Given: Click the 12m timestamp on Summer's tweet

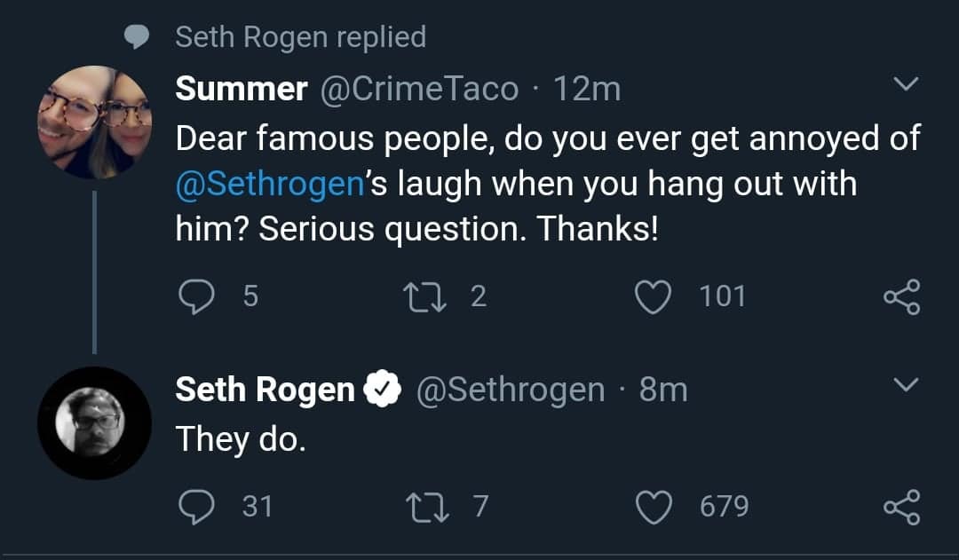Looking at the screenshot, I should [x=586, y=89].
